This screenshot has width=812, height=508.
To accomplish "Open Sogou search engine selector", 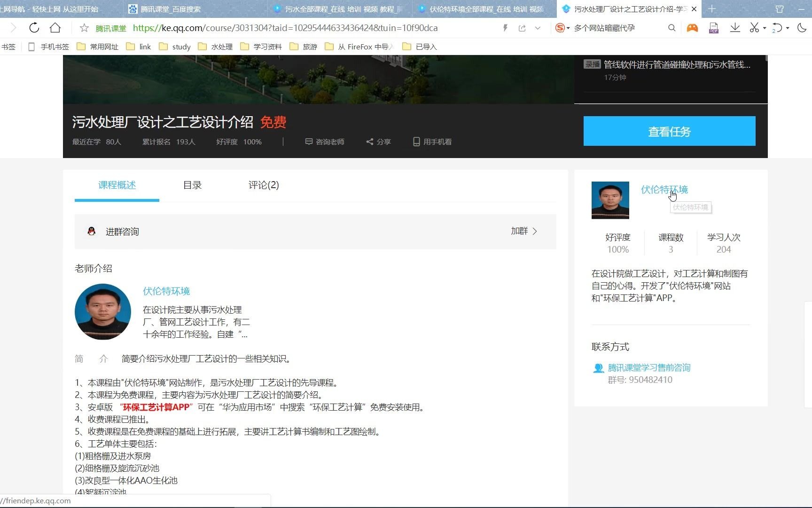I will click(562, 28).
